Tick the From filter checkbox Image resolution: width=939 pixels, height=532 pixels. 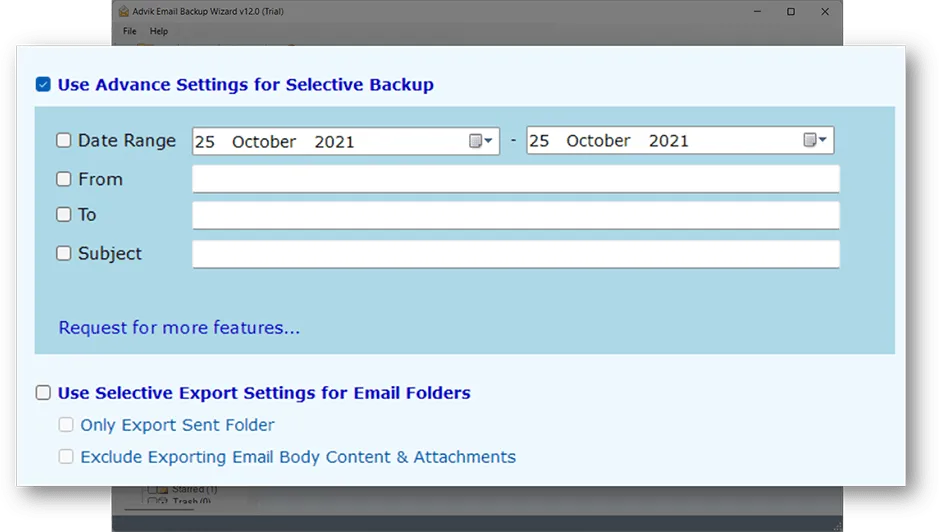click(64, 179)
